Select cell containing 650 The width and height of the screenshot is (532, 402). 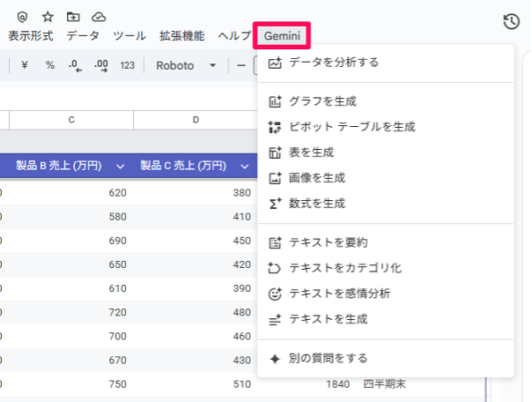click(71, 264)
